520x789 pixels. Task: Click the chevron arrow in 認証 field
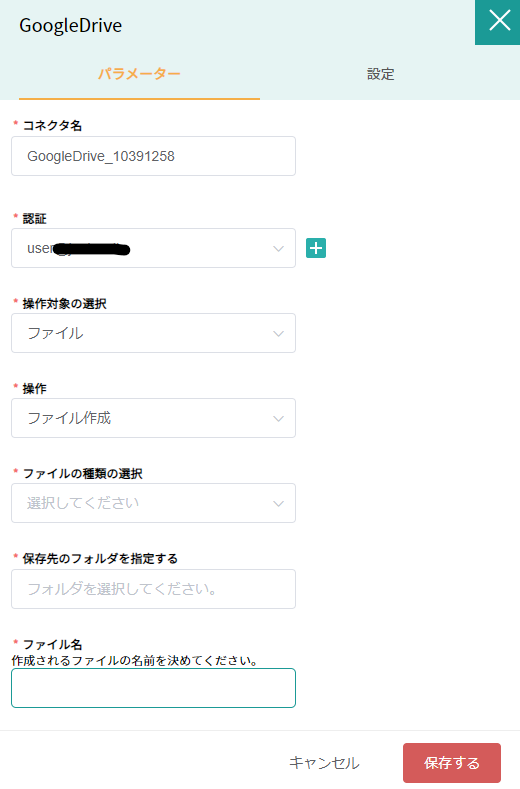(278, 249)
